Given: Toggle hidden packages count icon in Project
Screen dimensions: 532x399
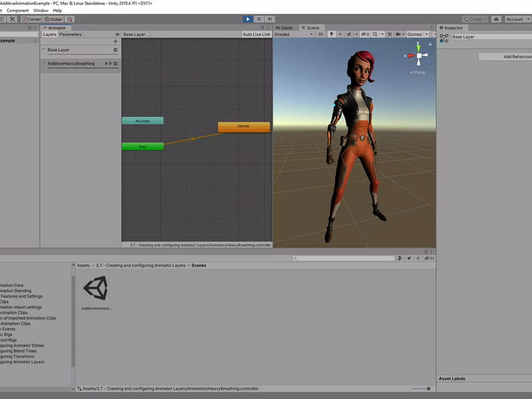Looking at the screenshot, I should 429,259.
